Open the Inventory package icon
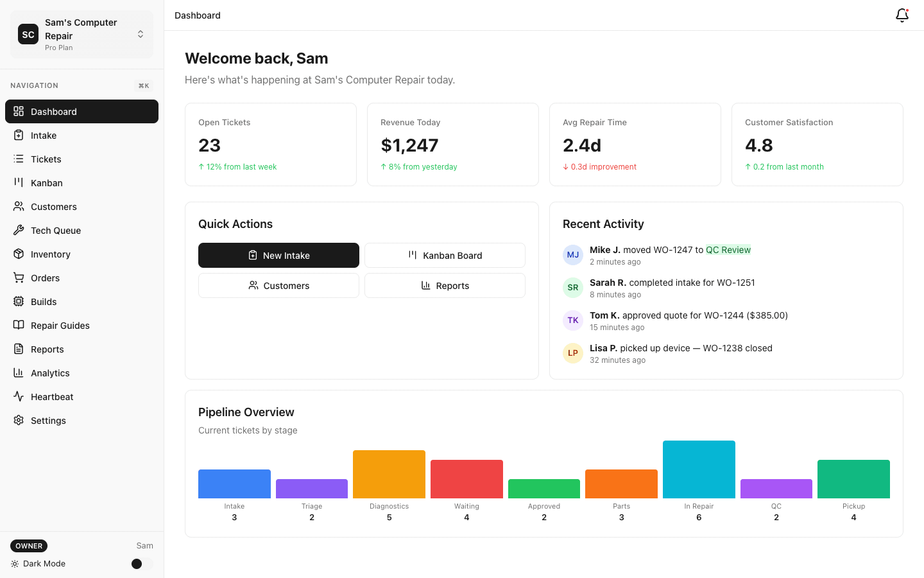Viewport: 924px width, 578px height. coord(19,254)
